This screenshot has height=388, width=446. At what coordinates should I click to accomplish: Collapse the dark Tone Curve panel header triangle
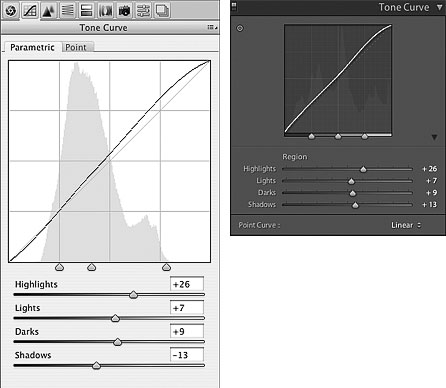(x=440, y=7)
